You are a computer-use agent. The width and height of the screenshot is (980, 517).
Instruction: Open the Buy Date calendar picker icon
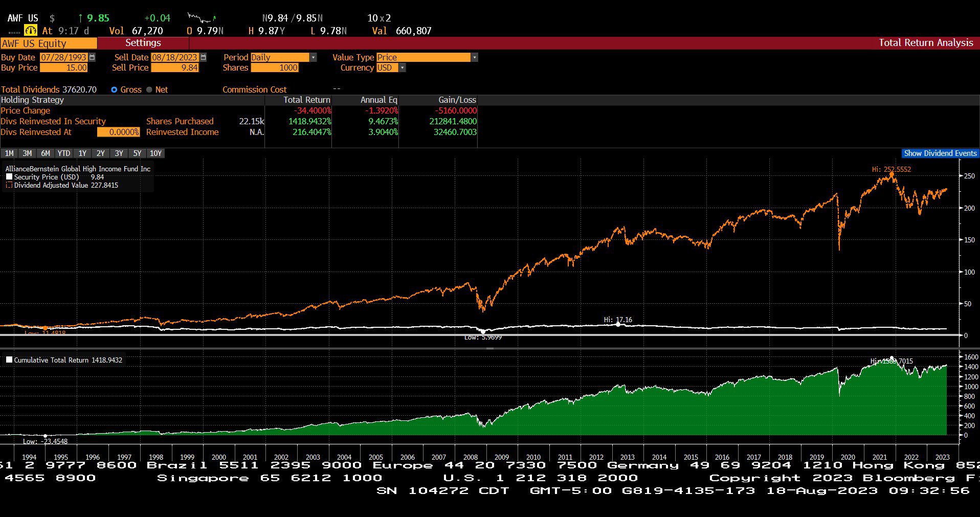tap(92, 57)
